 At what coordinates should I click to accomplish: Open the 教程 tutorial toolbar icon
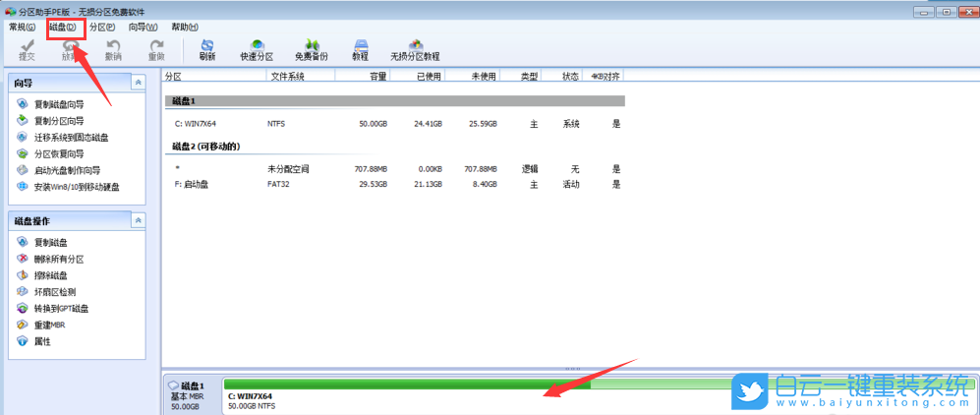point(360,49)
